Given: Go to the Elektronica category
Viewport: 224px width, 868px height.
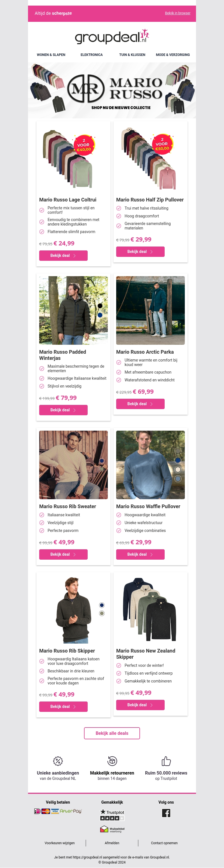Looking at the screenshot, I should click(x=92, y=55).
